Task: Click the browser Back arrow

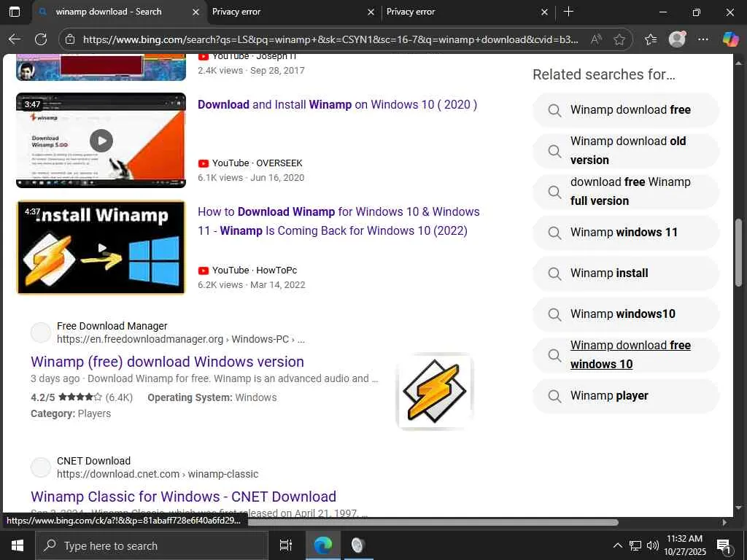Action: [x=15, y=39]
